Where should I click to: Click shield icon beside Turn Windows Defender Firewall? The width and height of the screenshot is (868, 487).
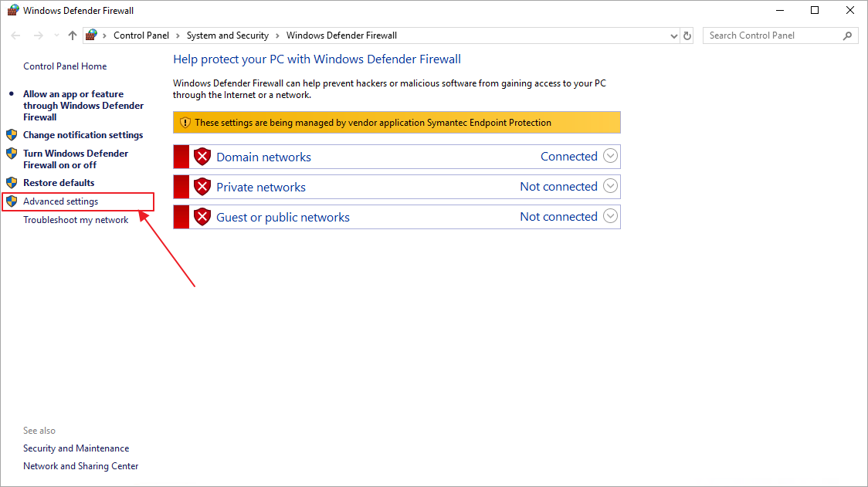click(12, 154)
